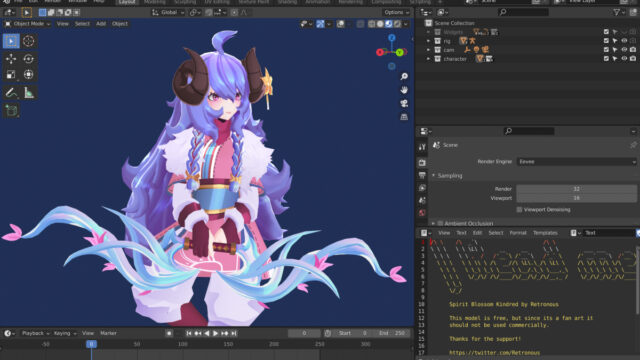Click the viewport pan hand icon
This screenshot has width=640, height=360.
404,90
